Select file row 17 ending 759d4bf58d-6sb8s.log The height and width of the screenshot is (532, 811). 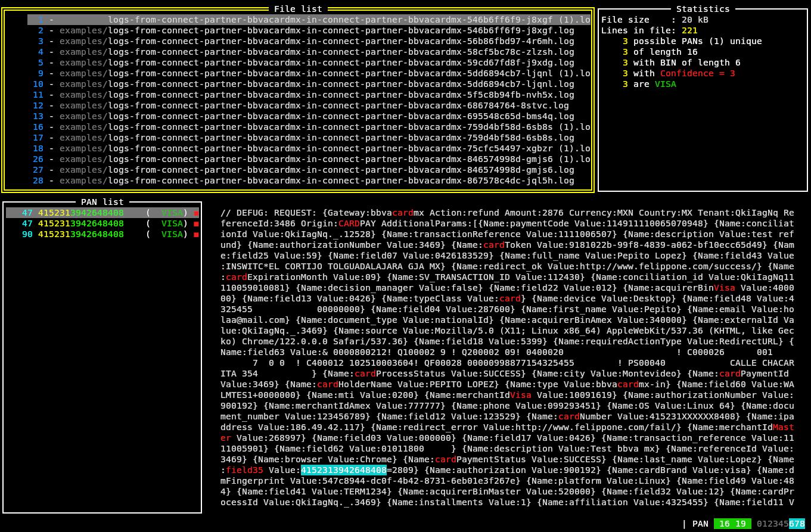(x=309, y=138)
